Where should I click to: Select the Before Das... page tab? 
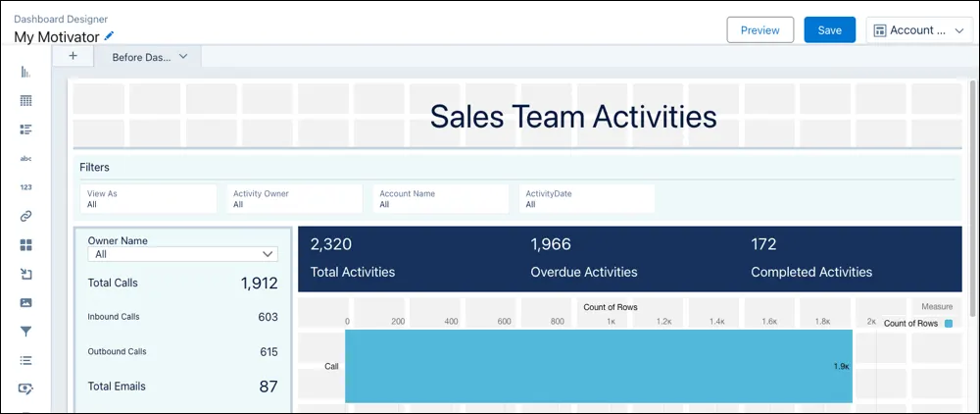tap(141, 57)
